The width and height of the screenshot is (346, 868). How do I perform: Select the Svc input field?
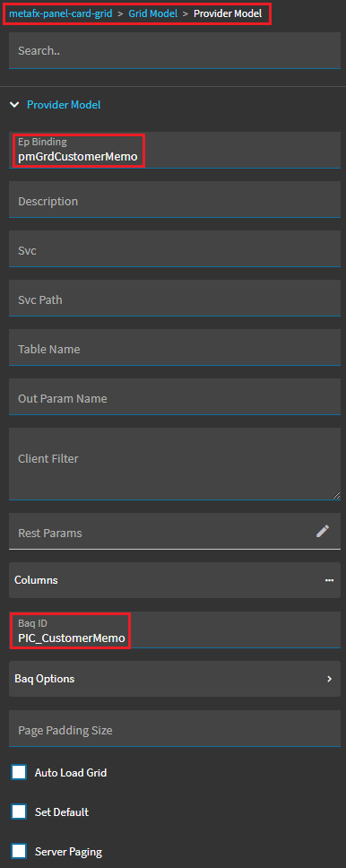coord(175,248)
